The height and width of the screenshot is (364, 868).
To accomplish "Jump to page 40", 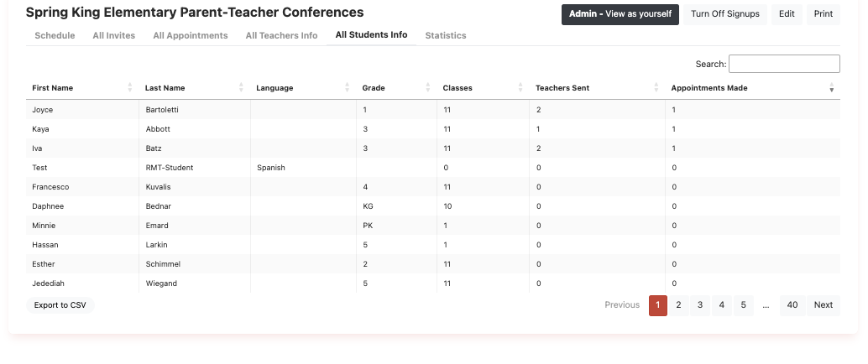I will [792, 305].
